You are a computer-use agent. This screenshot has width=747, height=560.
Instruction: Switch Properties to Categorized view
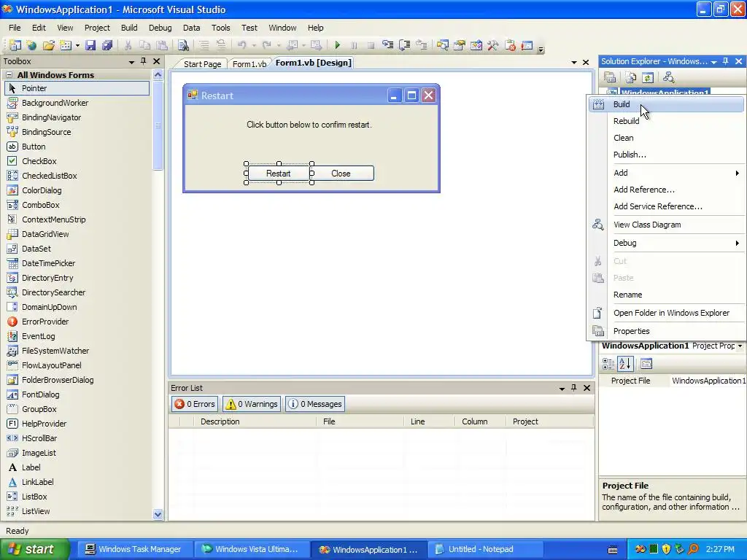tap(608, 364)
